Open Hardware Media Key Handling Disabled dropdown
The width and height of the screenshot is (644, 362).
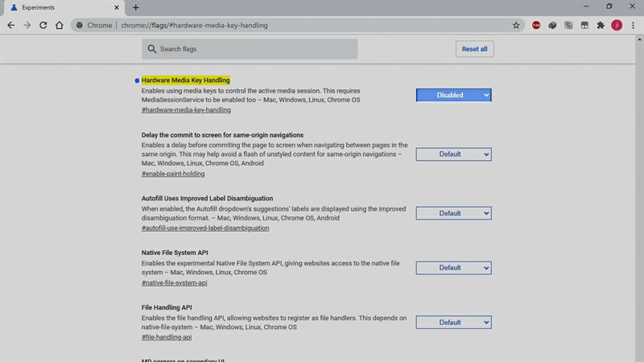[x=453, y=95]
